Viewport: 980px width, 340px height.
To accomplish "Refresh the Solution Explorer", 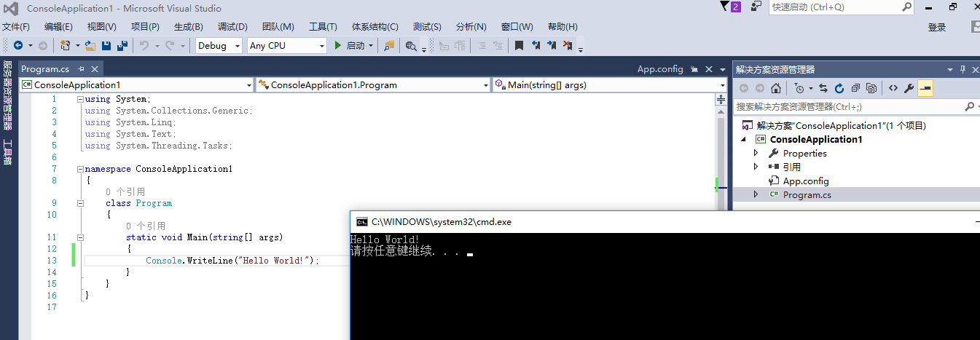I will click(839, 88).
